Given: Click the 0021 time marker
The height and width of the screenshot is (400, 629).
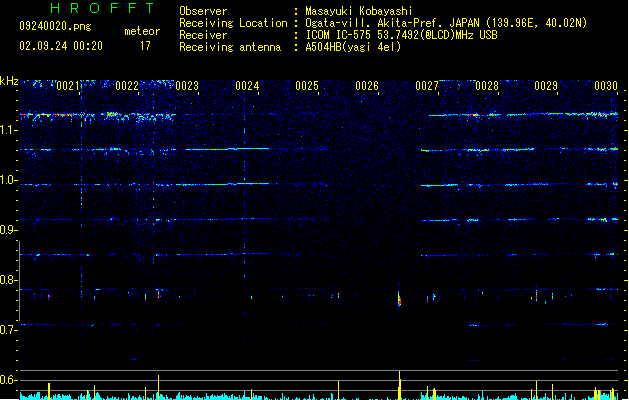Looking at the screenshot, I should 67,86.
